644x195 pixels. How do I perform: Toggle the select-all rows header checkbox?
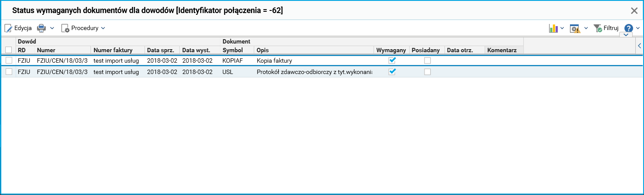pos(9,50)
